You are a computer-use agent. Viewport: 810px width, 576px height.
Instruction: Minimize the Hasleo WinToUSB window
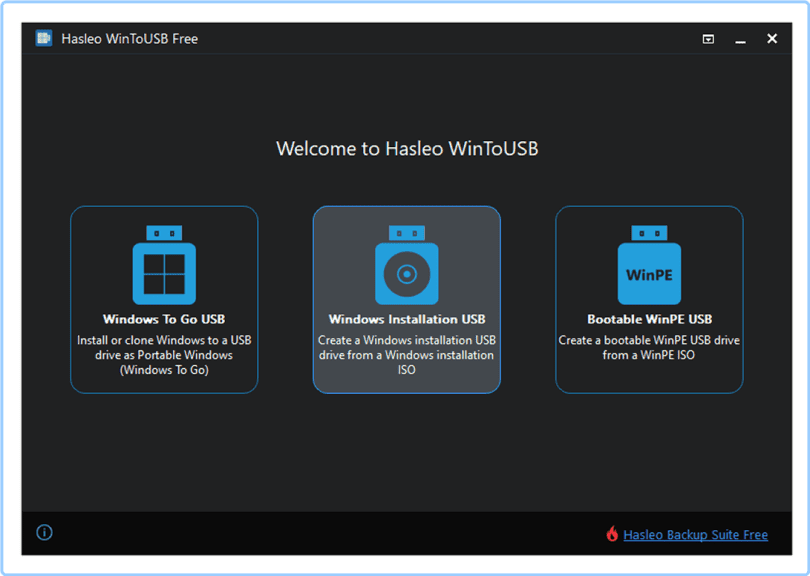740,39
